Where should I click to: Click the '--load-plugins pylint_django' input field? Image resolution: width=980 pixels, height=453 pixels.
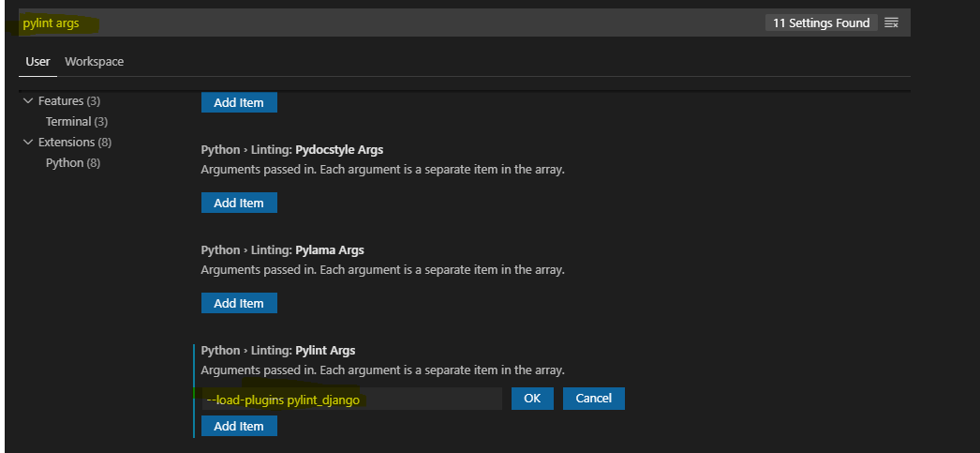tap(351, 399)
